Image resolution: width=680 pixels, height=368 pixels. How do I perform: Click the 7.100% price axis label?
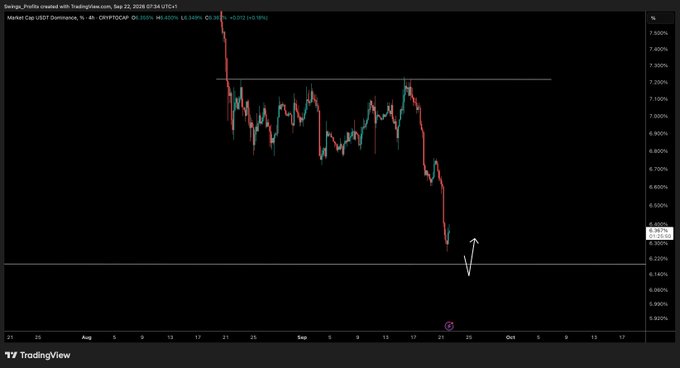pos(658,99)
